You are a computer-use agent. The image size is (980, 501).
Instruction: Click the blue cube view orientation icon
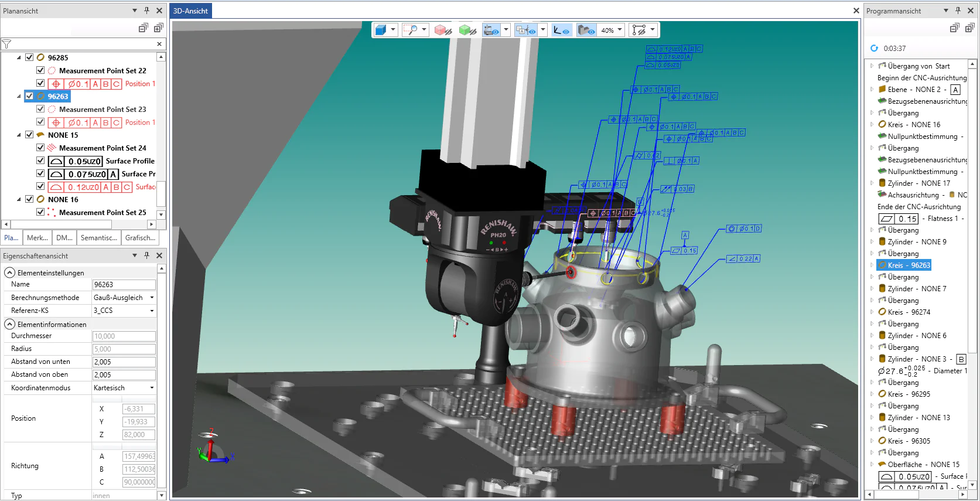point(381,30)
